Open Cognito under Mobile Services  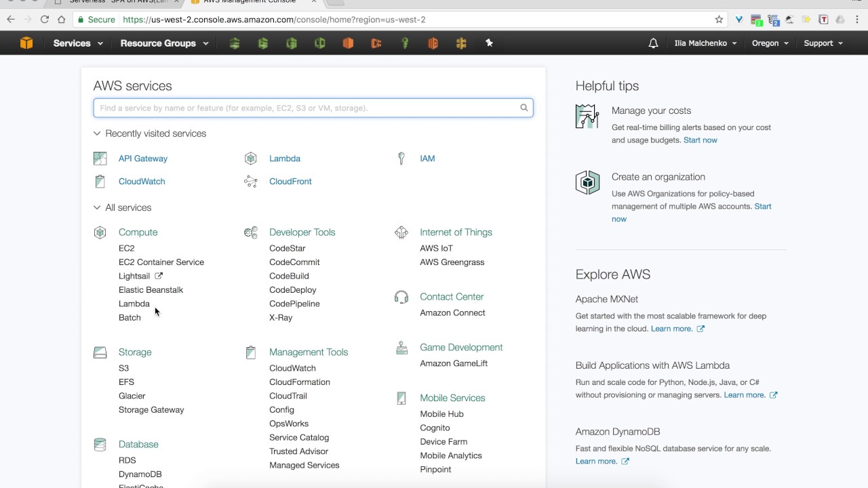pos(435,428)
